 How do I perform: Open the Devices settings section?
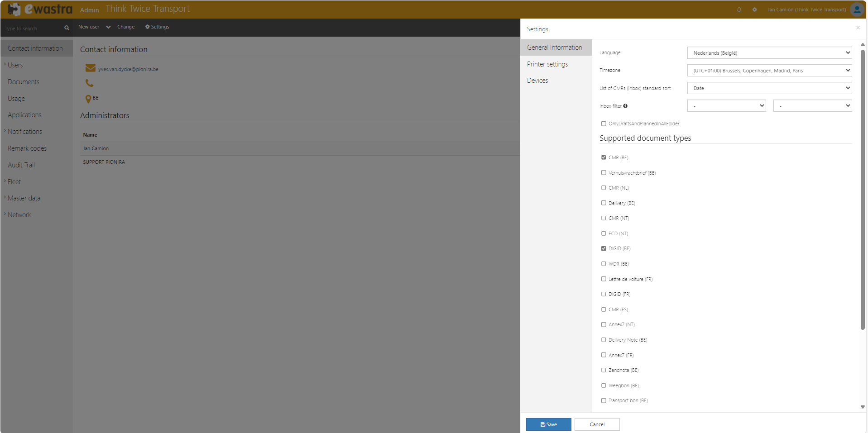pyautogui.click(x=537, y=80)
